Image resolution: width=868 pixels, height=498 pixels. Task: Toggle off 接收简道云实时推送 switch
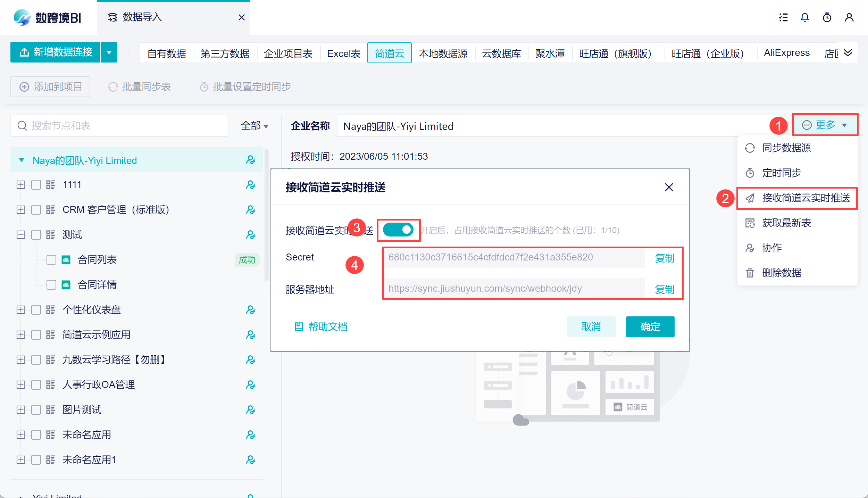398,230
